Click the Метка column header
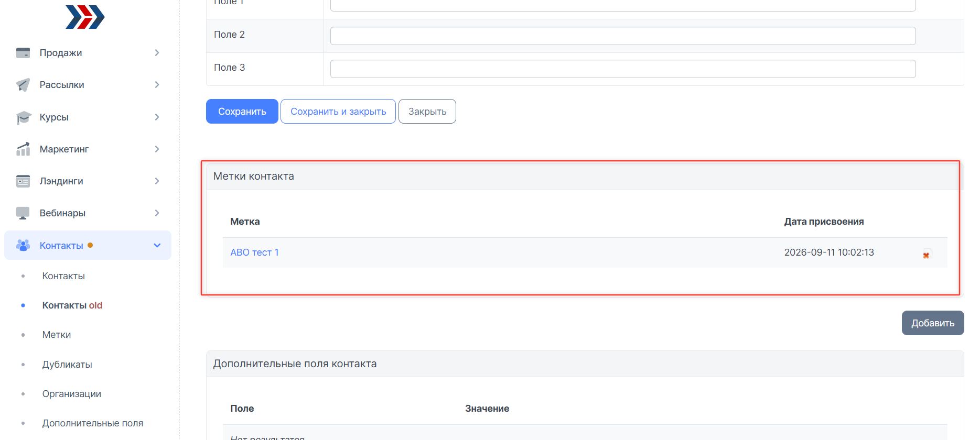 [245, 222]
